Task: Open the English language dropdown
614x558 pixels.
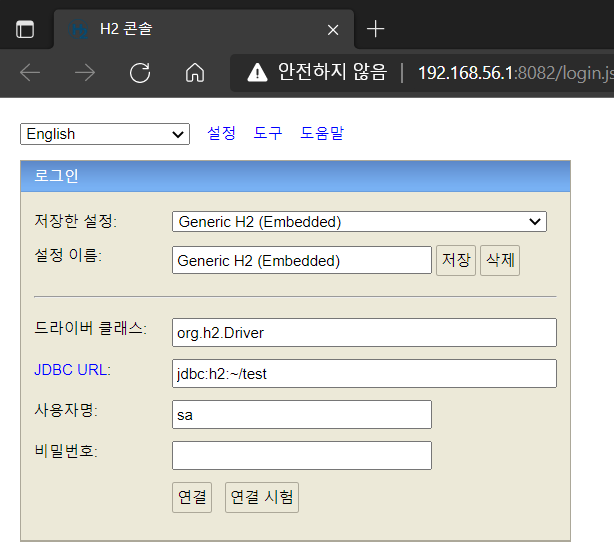Action: [x=105, y=134]
